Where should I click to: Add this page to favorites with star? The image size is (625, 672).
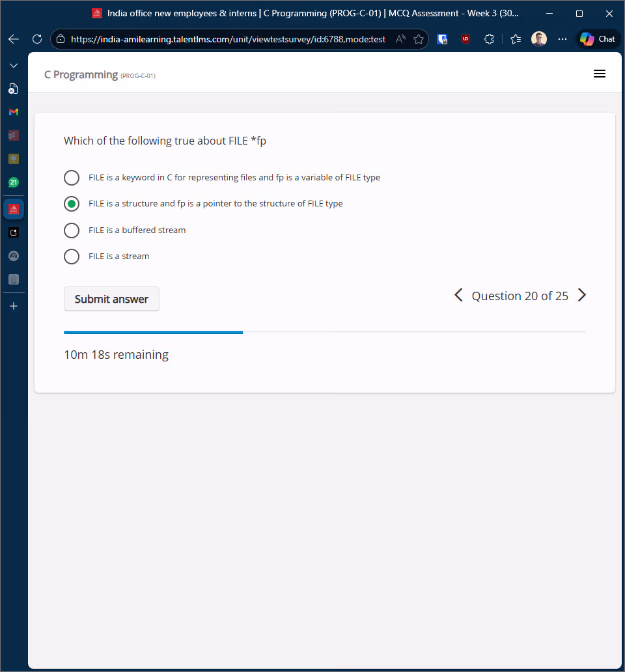pos(419,39)
